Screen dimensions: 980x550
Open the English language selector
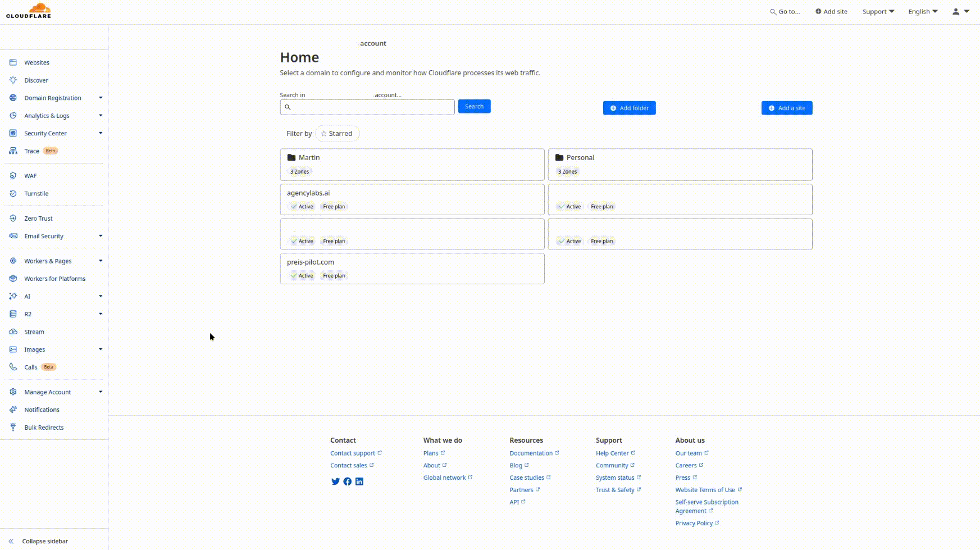pos(922,11)
